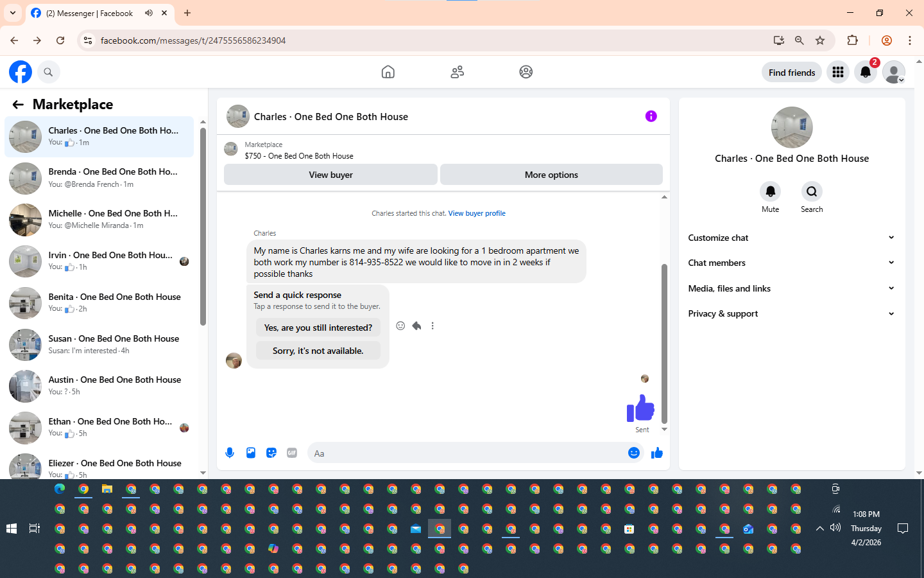Open the Michelle conversation
This screenshot has width=924, height=578.
pyautogui.click(x=99, y=220)
